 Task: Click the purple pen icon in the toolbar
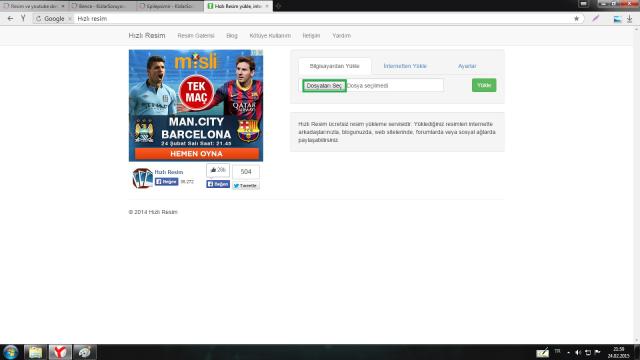pos(596,18)
